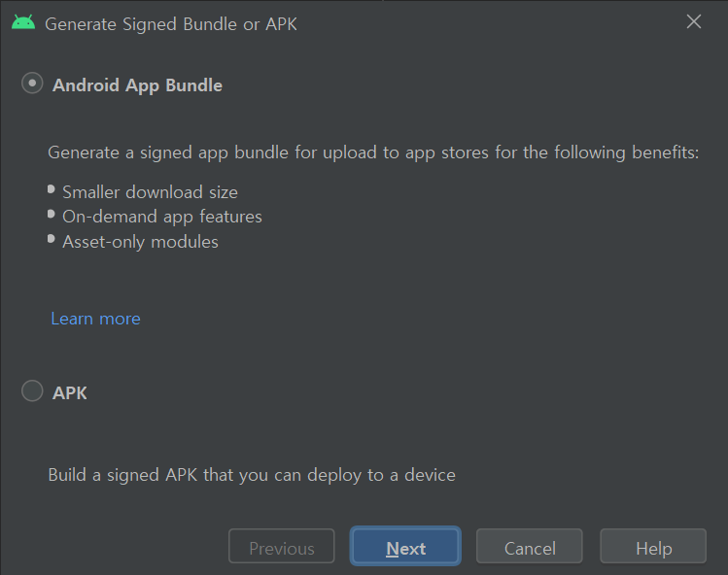The image size is (728, 575).
Task: Open the Learn more link
Action: click(95, 319)
